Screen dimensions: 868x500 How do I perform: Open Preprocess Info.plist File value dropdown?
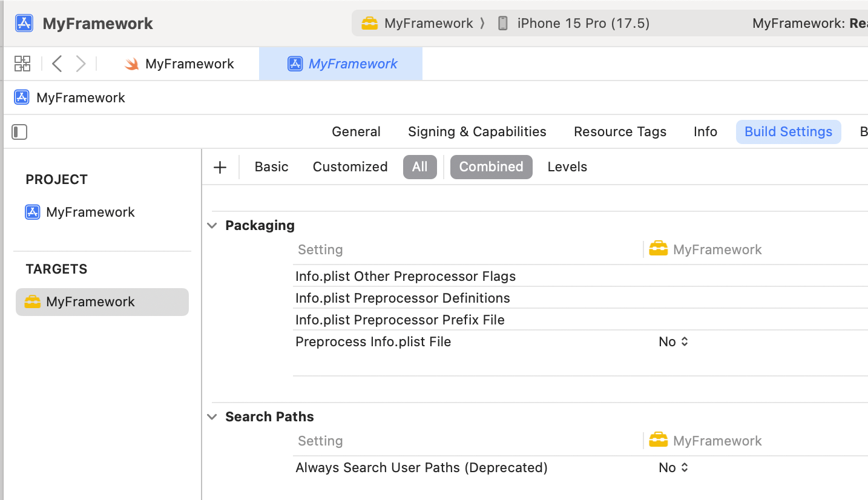click(x=674, y=341)
